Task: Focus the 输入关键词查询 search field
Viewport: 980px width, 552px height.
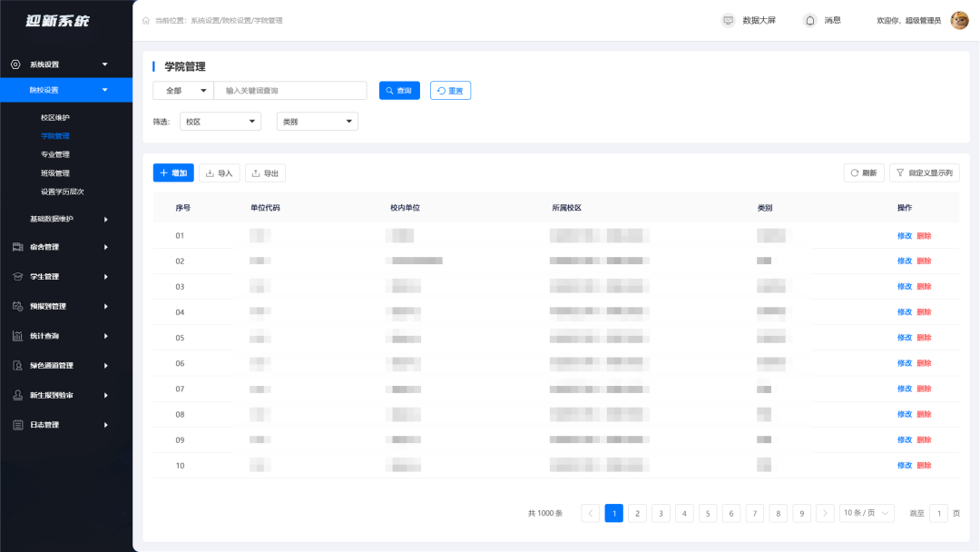Action: click(290, 91)
